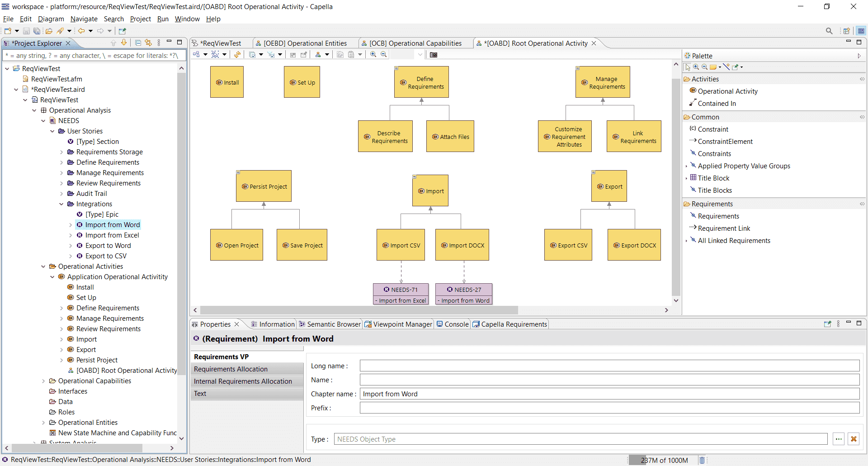Screen dimensions: 868x466
Task: Select the palette Note tool
Action: (x=713, y=67)
